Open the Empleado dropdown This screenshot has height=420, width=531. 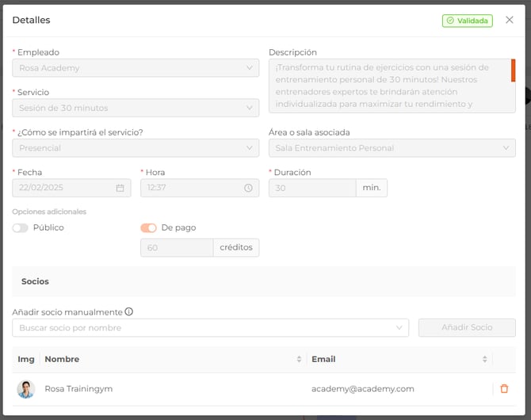tap(136, 68)
